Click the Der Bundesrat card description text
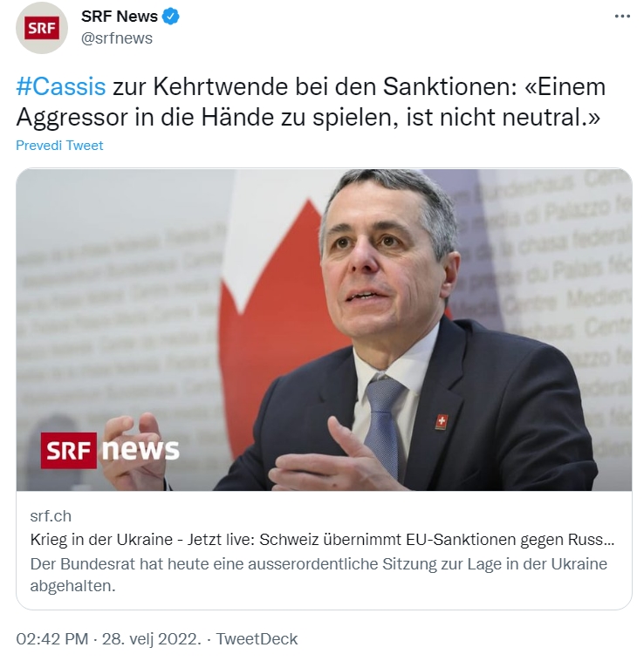Viewport: 644px width, 661px height. 319,575
